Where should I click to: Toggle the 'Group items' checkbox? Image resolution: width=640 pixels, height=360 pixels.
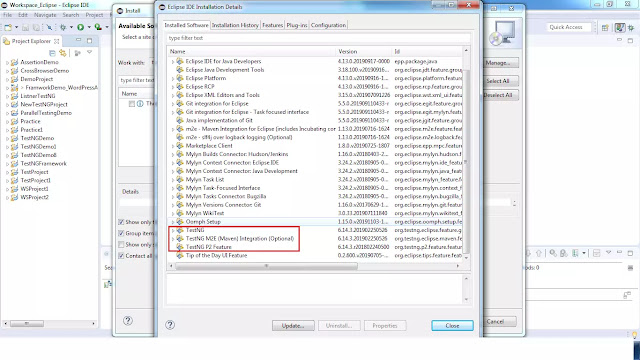tap(121, 233)
